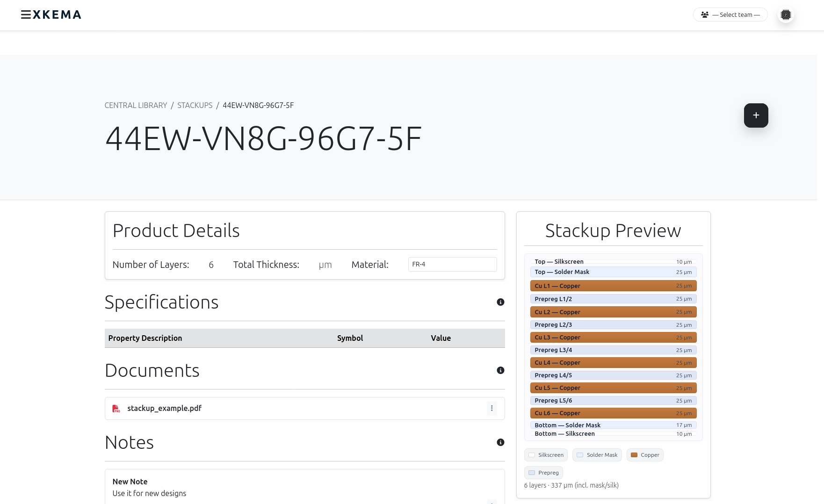This screenshot has width=824, height=504.
Task: Open options menu for stackup_example.pdf
Action: (x=492, y=408)
